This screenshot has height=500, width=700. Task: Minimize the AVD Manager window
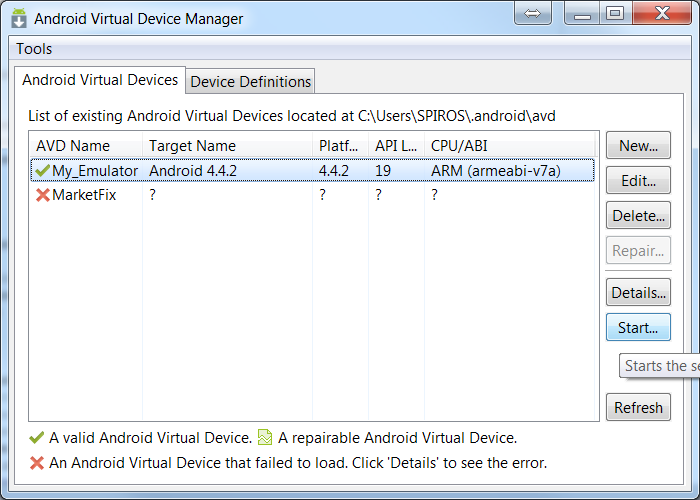click(582, 13)
